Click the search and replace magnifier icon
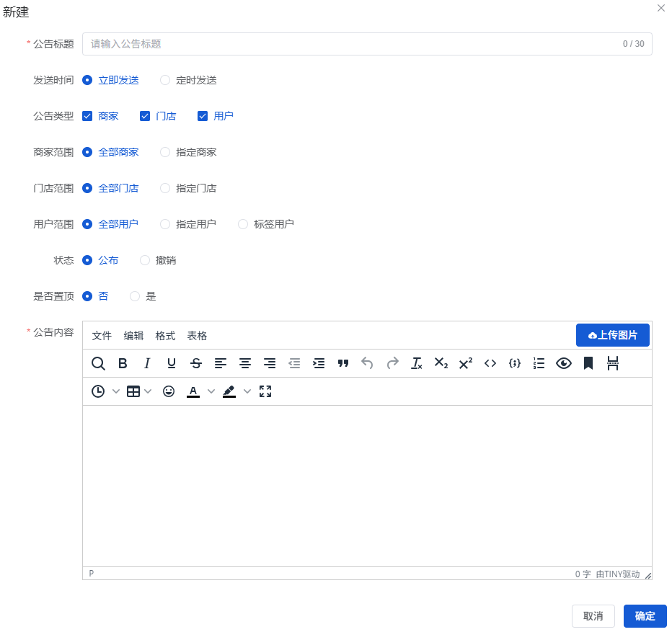The image size is (672, 632). tap(98, 363)
